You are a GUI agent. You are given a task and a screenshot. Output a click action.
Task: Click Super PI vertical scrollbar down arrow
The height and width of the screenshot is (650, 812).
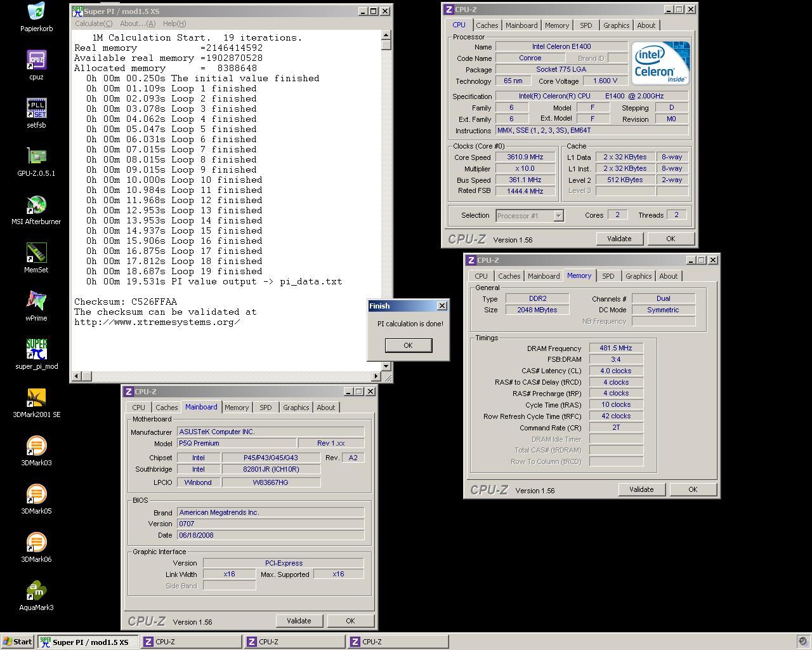click(386, 366)
